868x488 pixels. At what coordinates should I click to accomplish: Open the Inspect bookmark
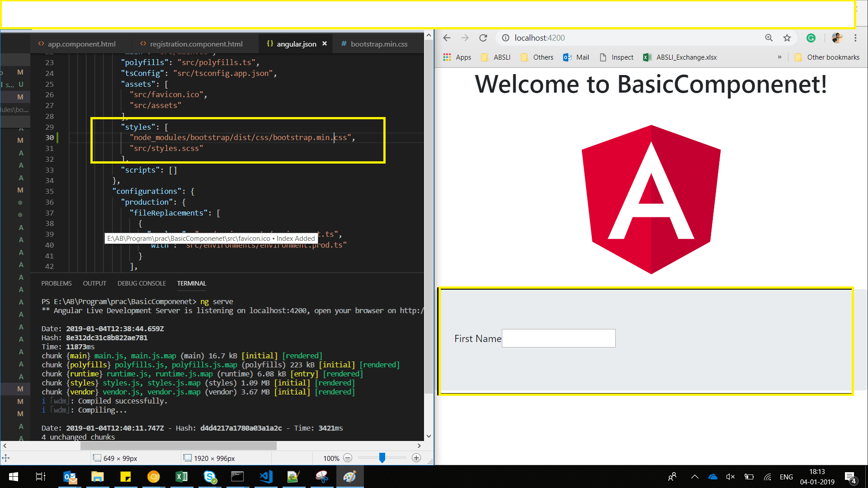(x=616, y=57)
